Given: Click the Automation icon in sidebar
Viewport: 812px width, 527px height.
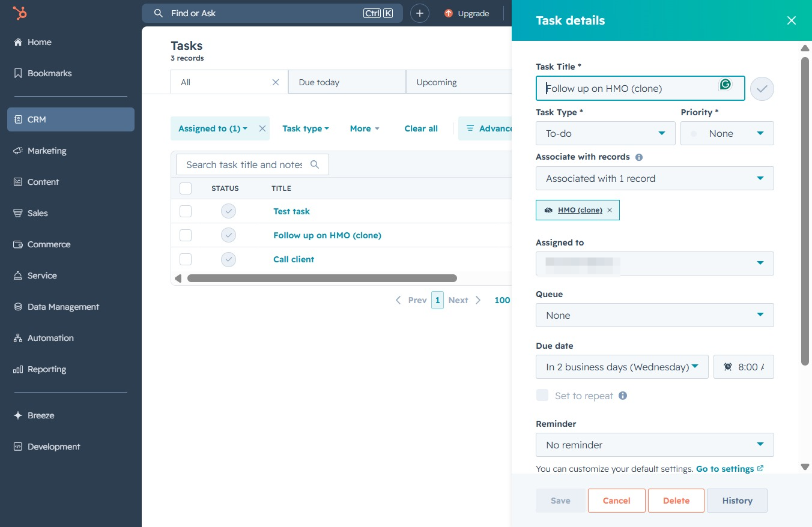Looking at the screenshot, I should click(x=17, y=338).
